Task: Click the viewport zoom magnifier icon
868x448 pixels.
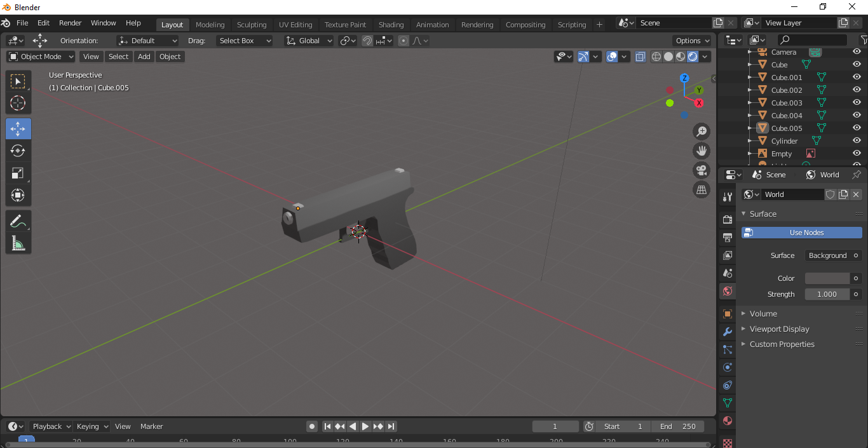Action: coord(702,132)
